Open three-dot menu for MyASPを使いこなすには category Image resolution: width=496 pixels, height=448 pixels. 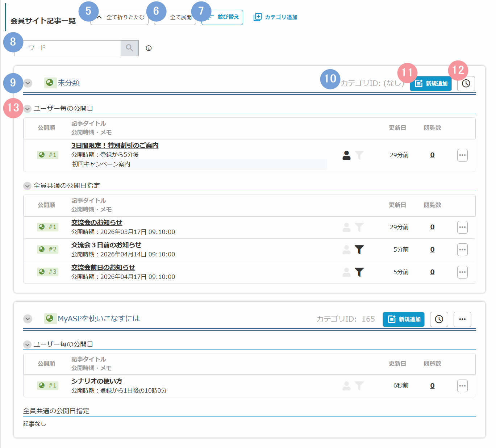click(462, 319)
